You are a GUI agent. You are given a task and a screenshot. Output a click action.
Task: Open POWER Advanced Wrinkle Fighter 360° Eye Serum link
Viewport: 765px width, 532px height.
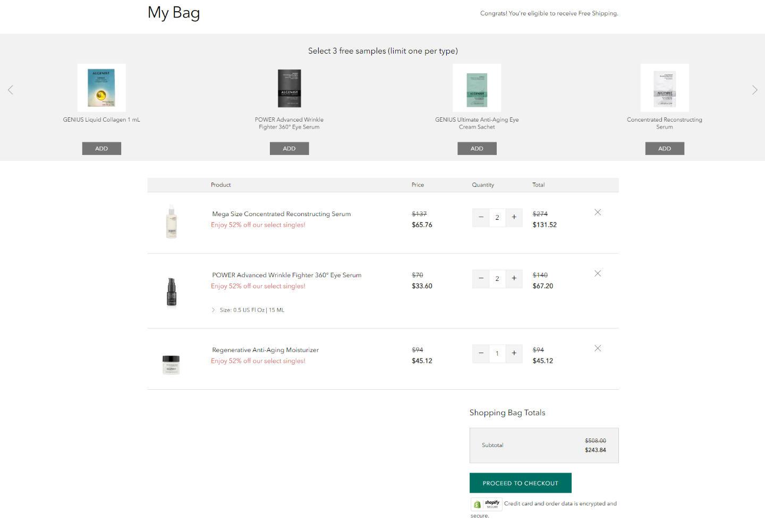pyautogui.click(x=287, y=275)
